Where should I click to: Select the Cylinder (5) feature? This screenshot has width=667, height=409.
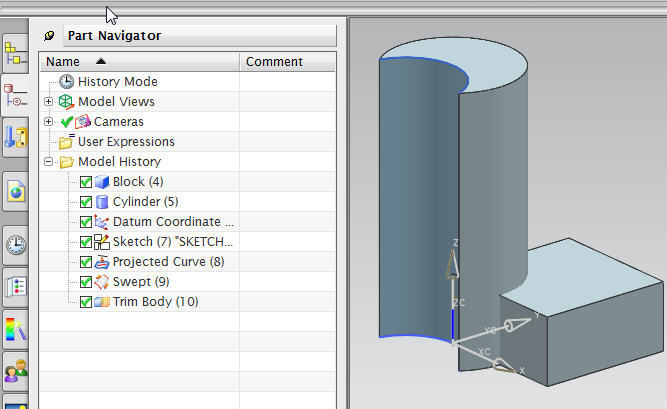[145, 202]
